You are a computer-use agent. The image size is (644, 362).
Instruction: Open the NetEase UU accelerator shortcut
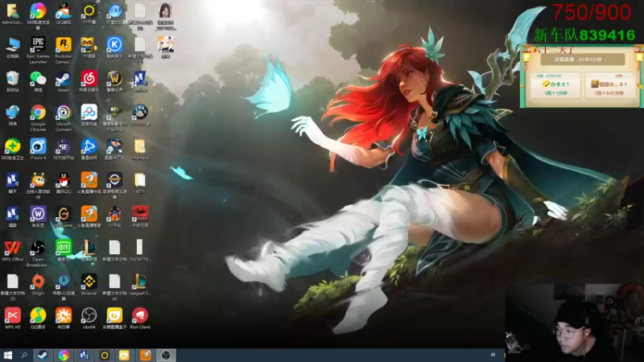(64, 282)
